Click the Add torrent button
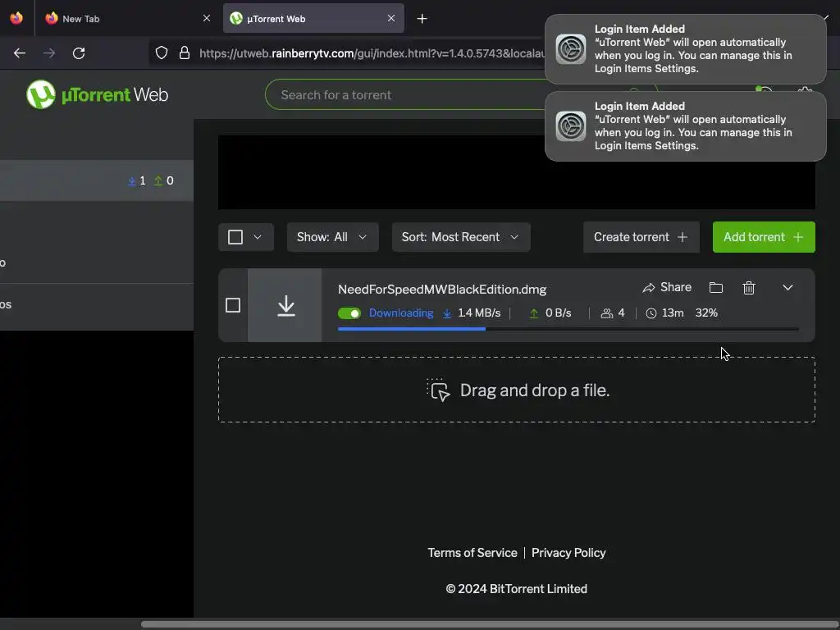 coord(764,237)
